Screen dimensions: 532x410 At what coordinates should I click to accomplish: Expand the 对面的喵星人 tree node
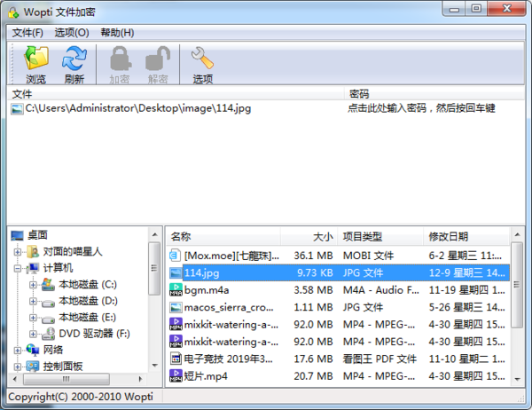(18, 251)
